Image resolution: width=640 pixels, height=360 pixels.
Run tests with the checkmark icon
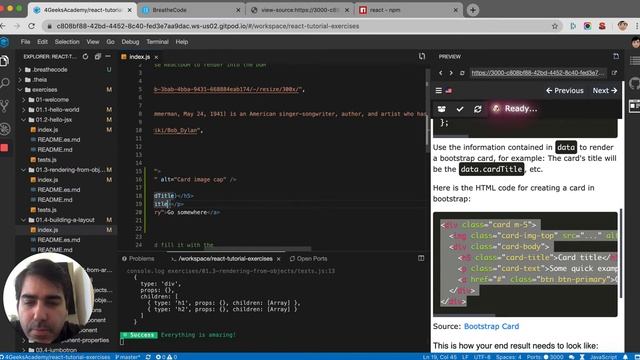pyautogui.click(x=460, y=109)
